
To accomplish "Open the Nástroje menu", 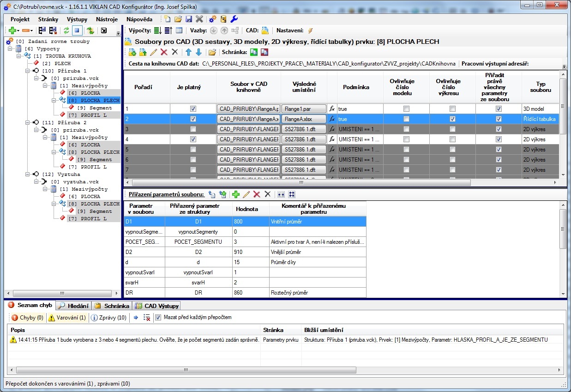I will (107, 19).
